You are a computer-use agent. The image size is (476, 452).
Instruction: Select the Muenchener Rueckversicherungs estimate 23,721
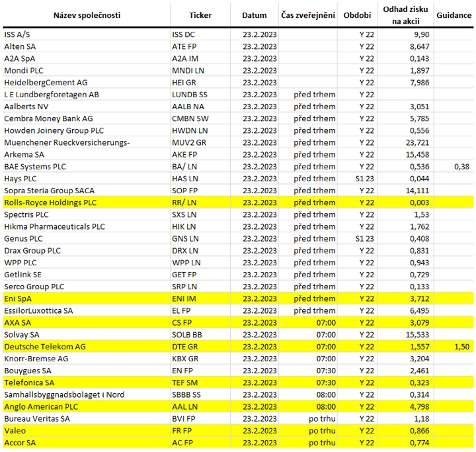(417, 142)
